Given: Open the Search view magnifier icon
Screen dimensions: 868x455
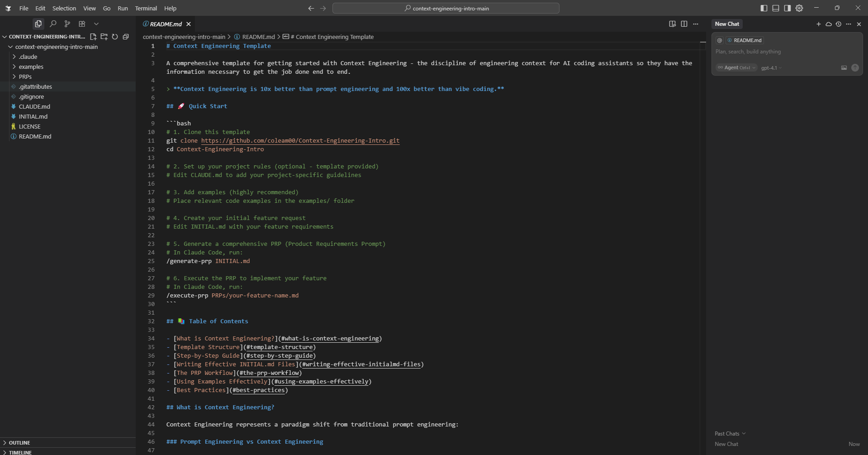Looking at the screenshot, I should coord(53,24).
